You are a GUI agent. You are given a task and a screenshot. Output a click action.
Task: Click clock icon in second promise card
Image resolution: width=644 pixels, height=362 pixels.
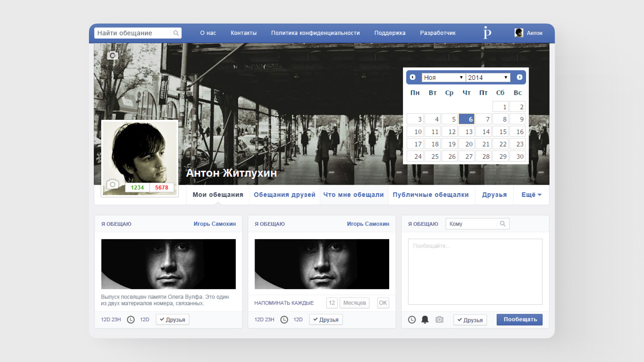pos(284,320)
